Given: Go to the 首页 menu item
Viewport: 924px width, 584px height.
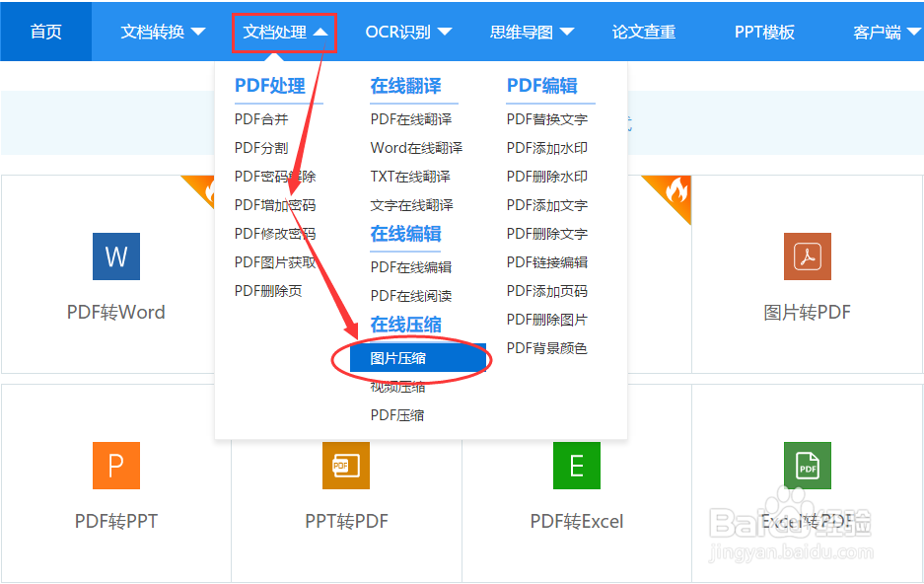Looking at the screenshot, I should click(45, 31).
